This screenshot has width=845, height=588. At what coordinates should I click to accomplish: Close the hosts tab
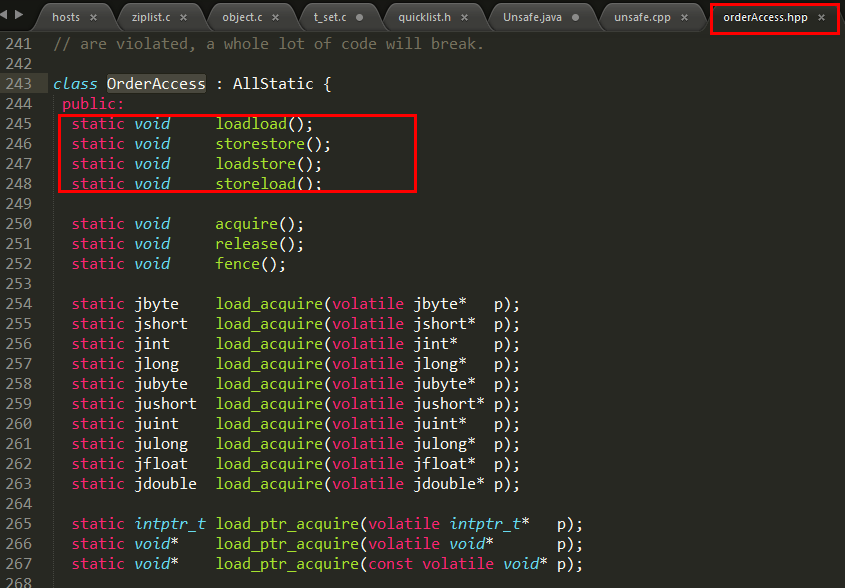click(94, 18)
